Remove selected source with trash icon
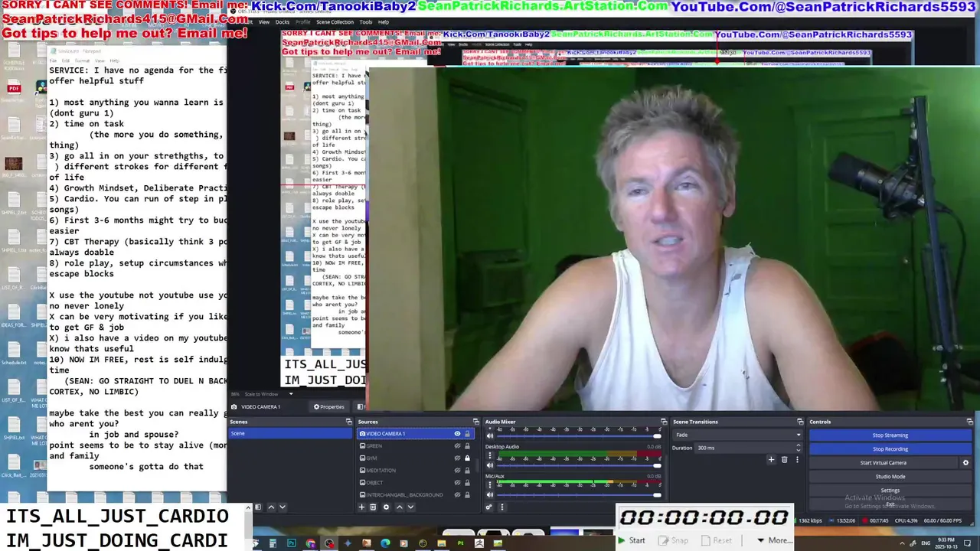 click(373, 507)
